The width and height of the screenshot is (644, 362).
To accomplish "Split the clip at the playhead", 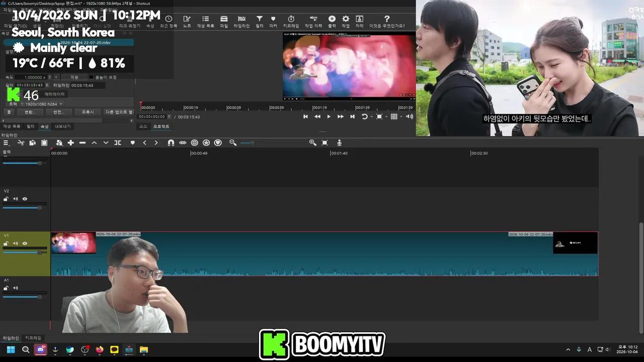I will [x=118, y=143].
